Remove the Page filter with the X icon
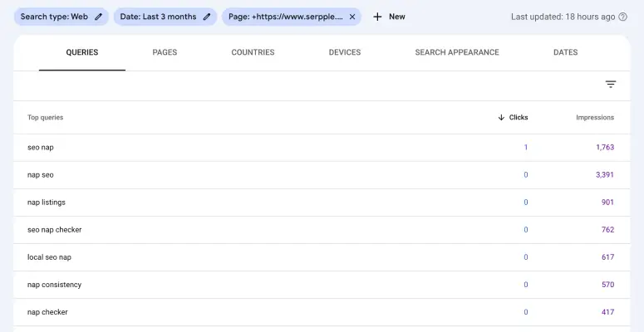The width and height of the screenshot is (644, 332). 352,17
